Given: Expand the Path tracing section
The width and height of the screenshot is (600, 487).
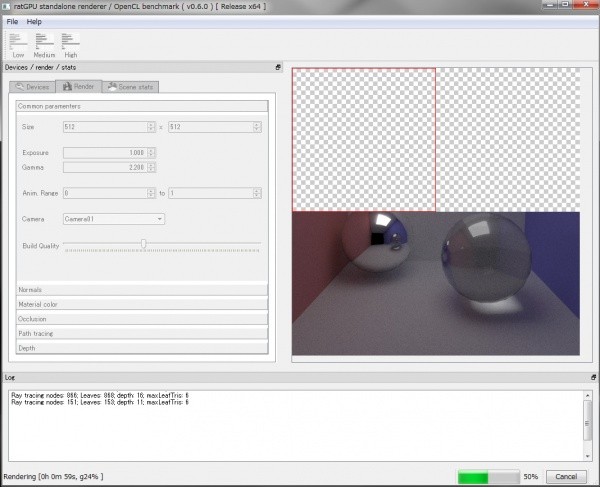Looking at the screenshot, I should (142, 334).
